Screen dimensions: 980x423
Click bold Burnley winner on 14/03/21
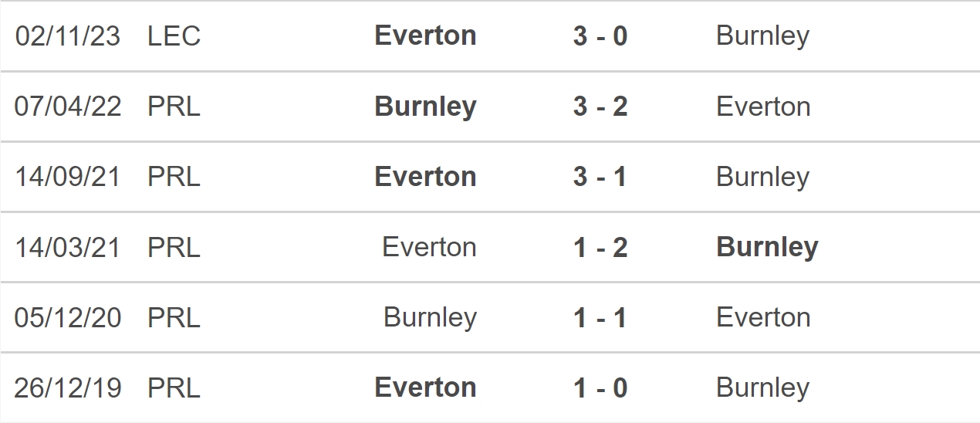coord(767,247)
